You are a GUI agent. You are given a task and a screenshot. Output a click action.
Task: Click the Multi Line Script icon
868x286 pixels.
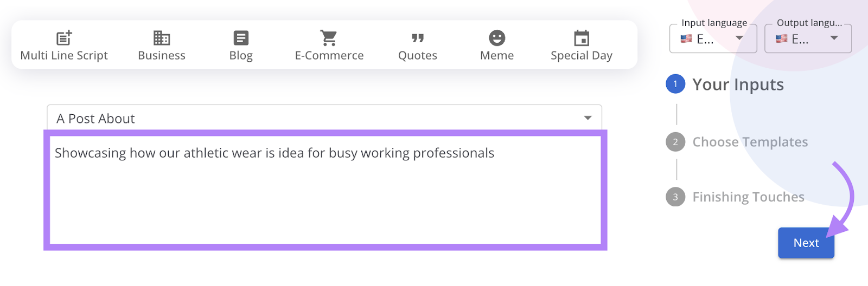coord(64,38)
